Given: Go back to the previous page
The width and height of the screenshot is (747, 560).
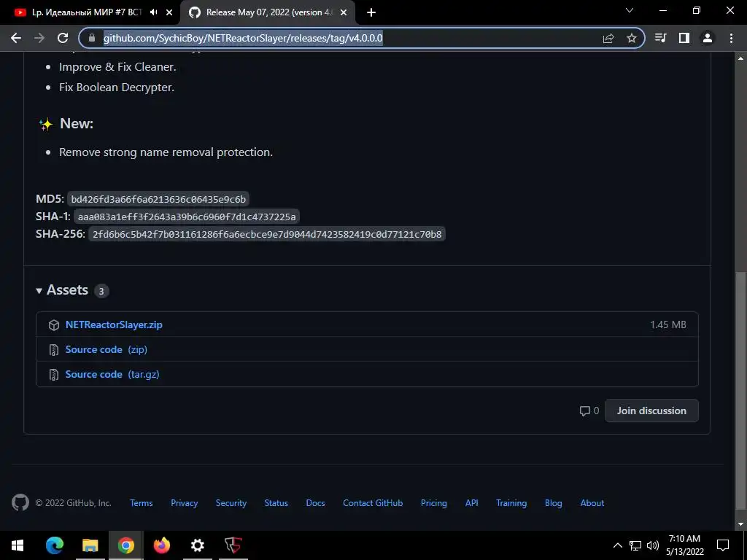Looking at the screenshot, I should [x=16, y=38].
